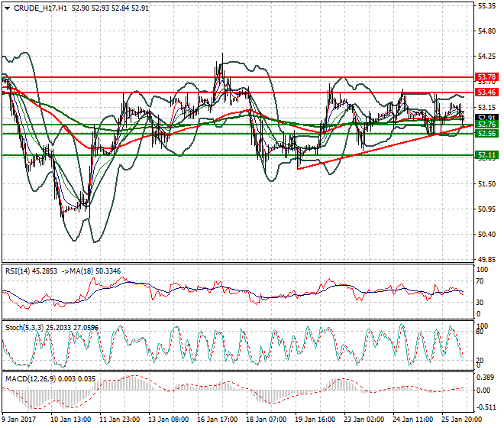Select the 52.91 current price label
Viewport: 504px width, 428px height.
point(486,118)
